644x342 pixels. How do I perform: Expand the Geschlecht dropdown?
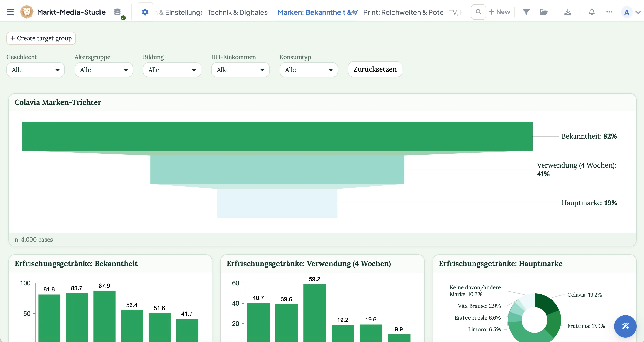click(36, 70)
